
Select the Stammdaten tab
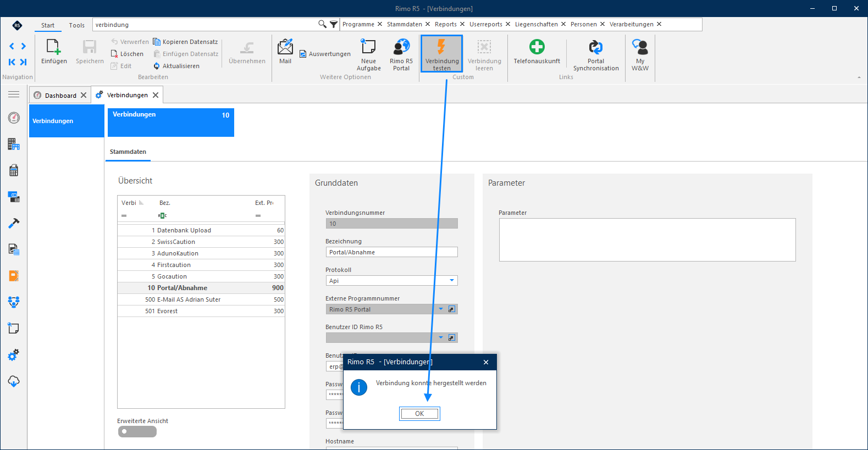pyautogui.click(x=128, y=152)
